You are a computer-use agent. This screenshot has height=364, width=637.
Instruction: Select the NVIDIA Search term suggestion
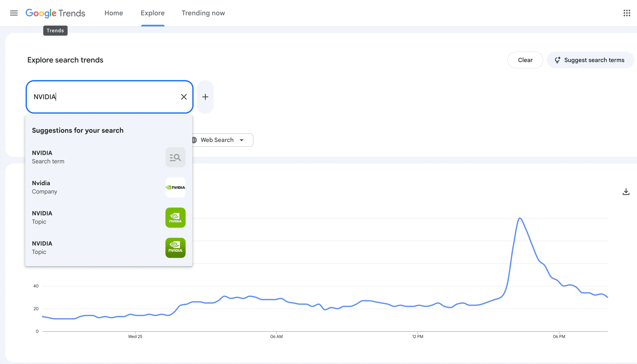88,157
